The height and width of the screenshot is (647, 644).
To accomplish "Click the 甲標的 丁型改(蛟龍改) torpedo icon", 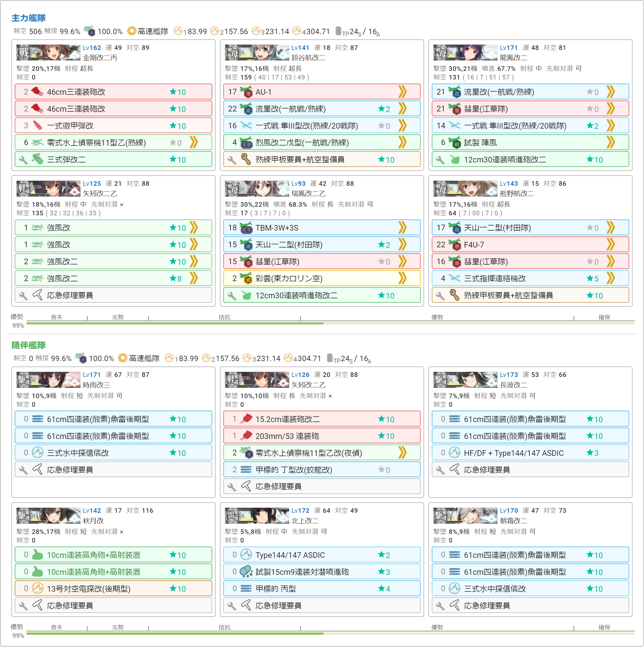I will click(x=246, y=470).
